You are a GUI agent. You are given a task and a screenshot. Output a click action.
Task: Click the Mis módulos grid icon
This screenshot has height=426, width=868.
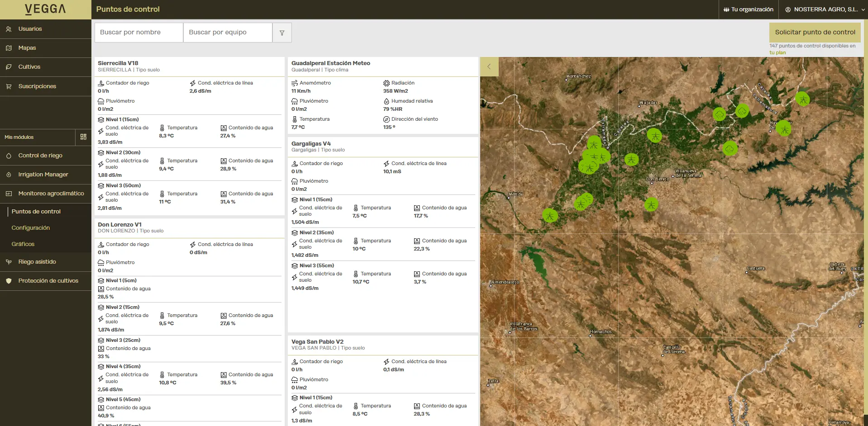[83, 137]
